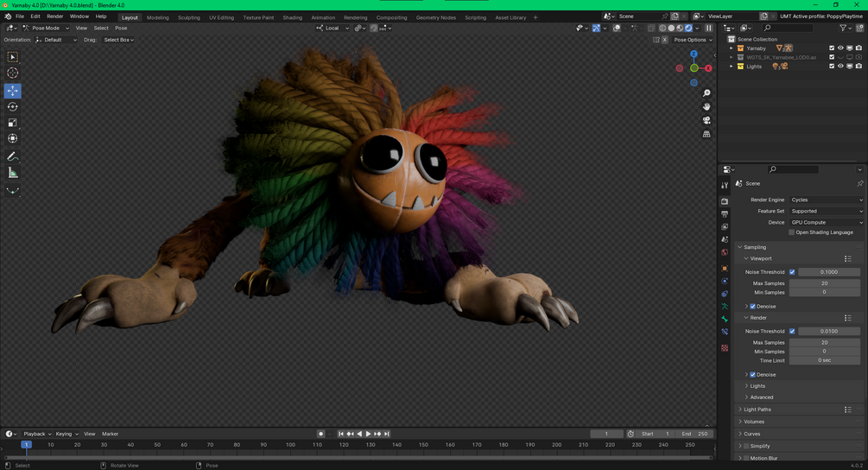
Task: Click the Viewport Max Samples field
Action: 825,283
